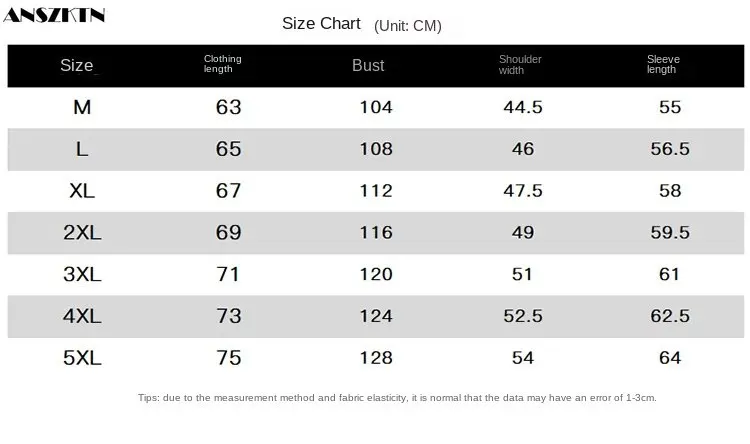The height and width of the screenshot is (444, 750).
Task: Click the 2XL size row label
Action: pyautogui.click(x=82, y=233)
